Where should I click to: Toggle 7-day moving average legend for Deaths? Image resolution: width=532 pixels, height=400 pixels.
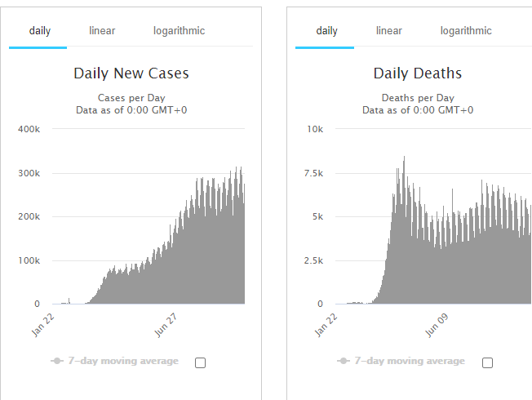(410, 361)
